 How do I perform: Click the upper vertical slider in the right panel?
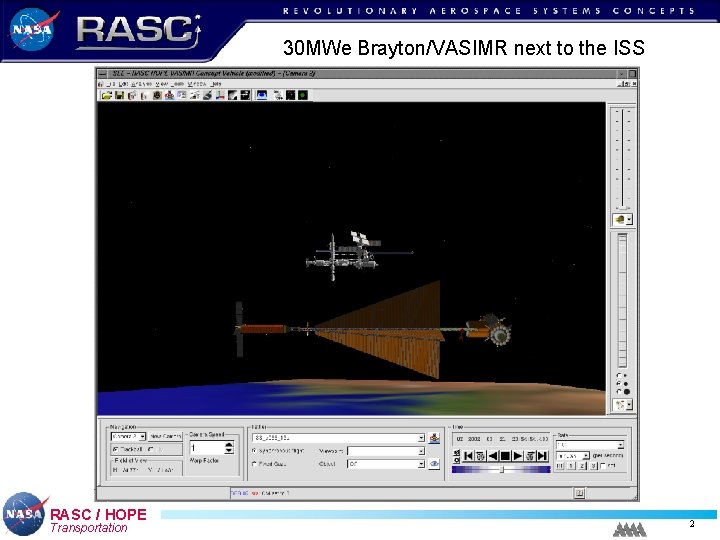[x=623, y=159]
